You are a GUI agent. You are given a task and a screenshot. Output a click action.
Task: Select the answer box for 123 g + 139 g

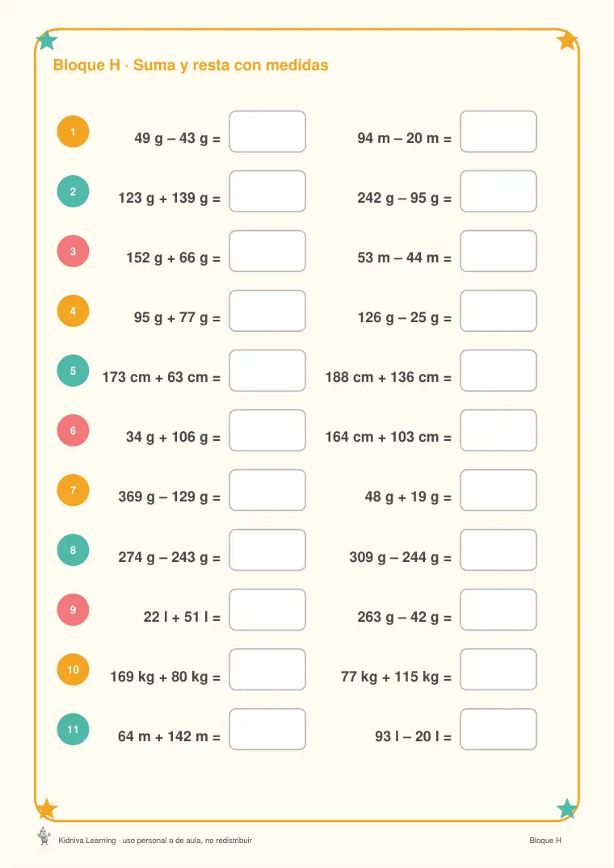(267, 191)
